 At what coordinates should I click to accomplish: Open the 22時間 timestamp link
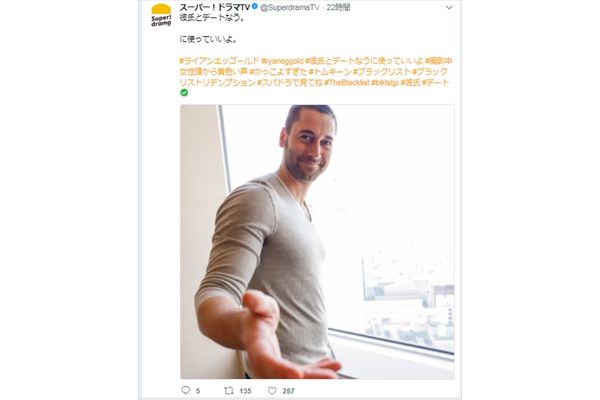pos(338,8)
